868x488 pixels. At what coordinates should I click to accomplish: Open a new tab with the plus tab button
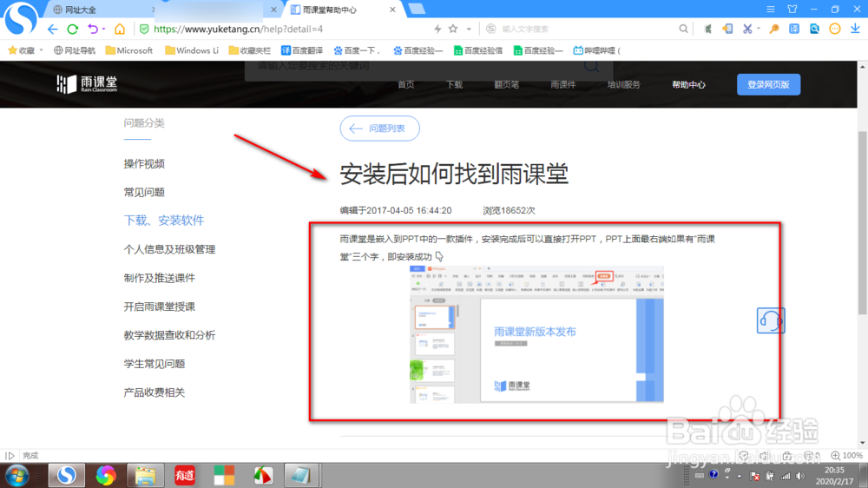click(417, 9)
